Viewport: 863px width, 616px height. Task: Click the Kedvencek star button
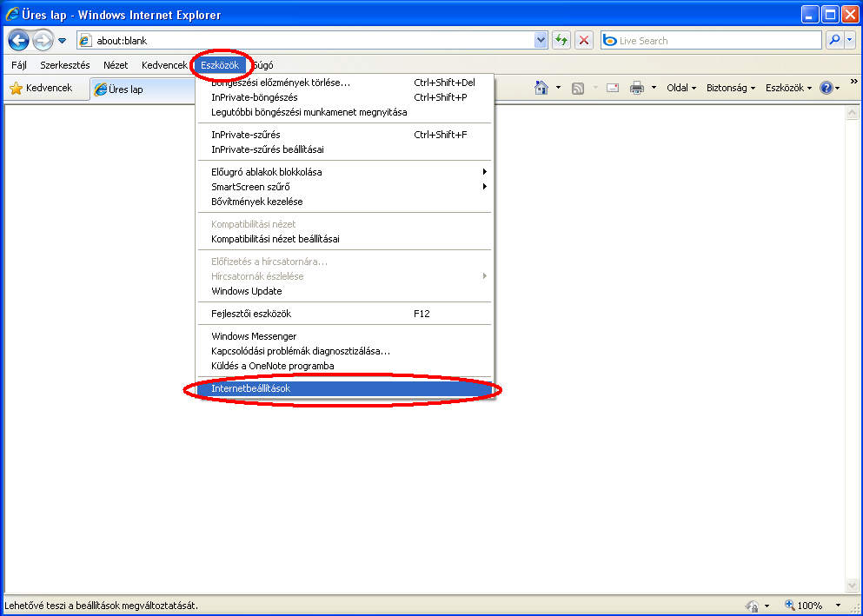point(41,88)
